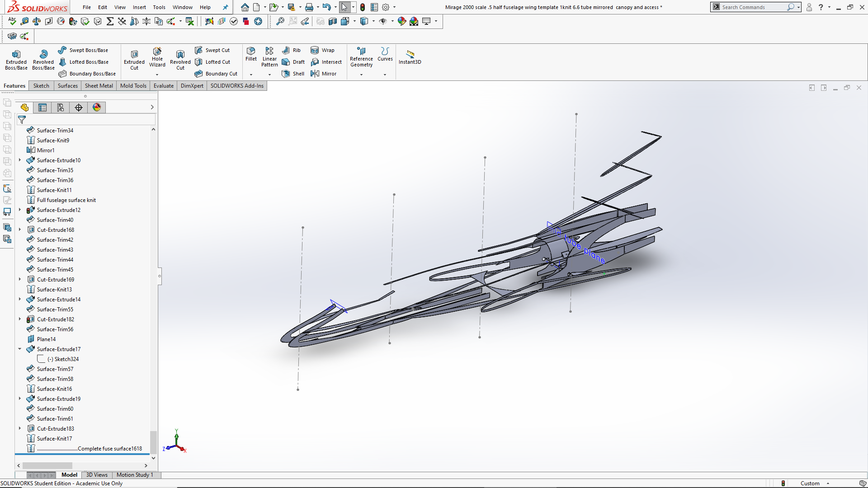Open Reference Geometry tool

tap(361, 57)
